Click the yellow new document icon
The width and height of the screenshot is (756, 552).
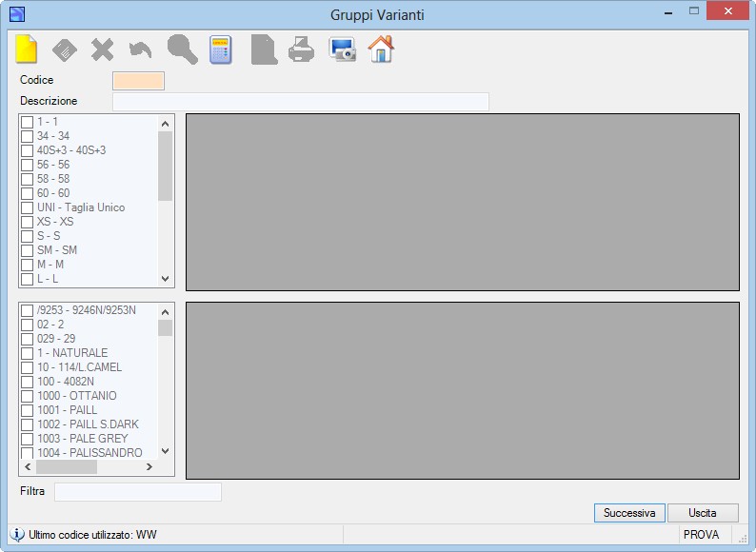(26, 49)
